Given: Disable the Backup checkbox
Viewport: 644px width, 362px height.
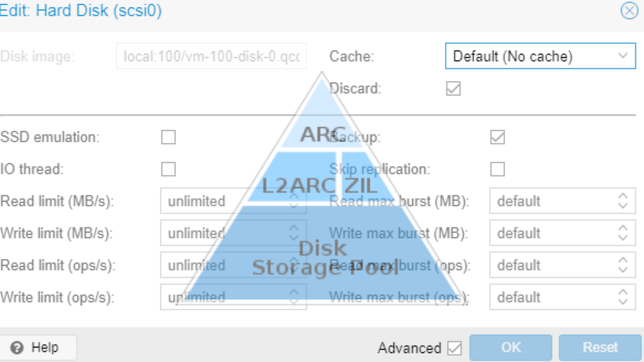Looking at the screenshot, I should (x=497, y=137).
